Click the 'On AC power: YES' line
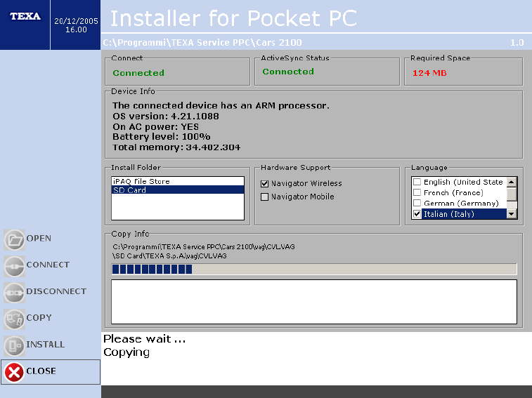532x398 pixels. pos(156,127)
